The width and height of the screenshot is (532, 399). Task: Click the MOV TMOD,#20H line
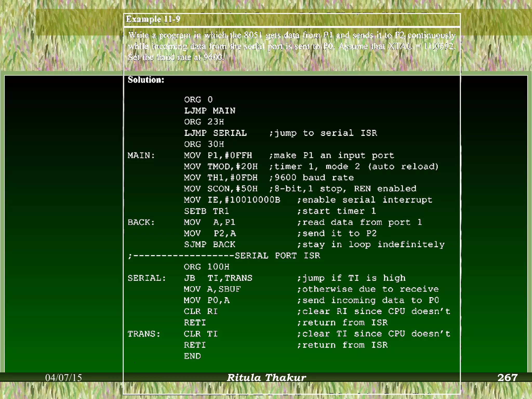tap(221, 167)
